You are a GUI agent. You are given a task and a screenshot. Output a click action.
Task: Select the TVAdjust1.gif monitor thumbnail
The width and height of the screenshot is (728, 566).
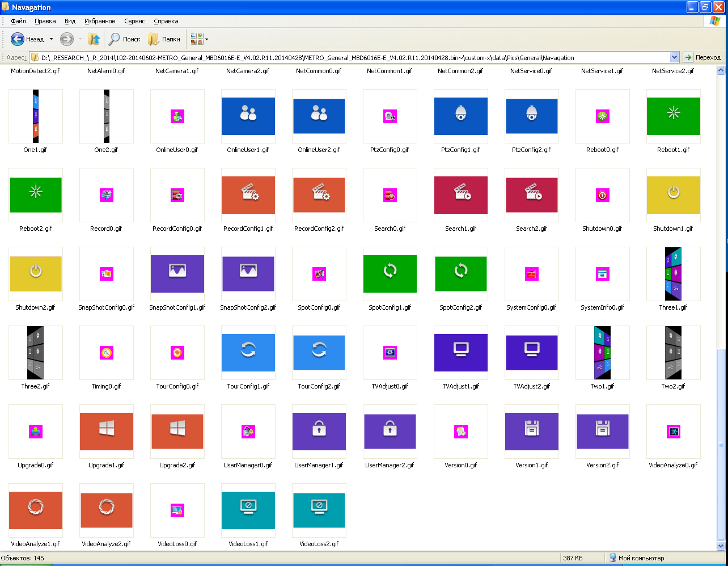click(x=460, y=353)
